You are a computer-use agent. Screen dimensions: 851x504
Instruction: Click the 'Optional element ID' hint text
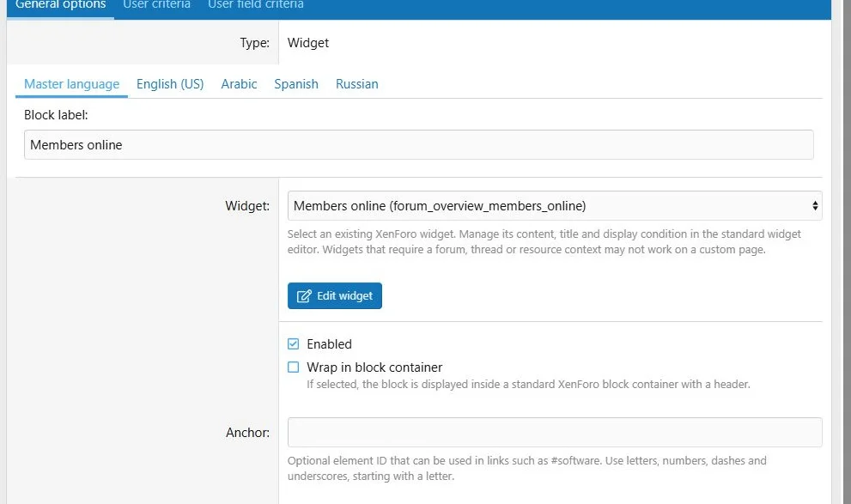(527, 468)
